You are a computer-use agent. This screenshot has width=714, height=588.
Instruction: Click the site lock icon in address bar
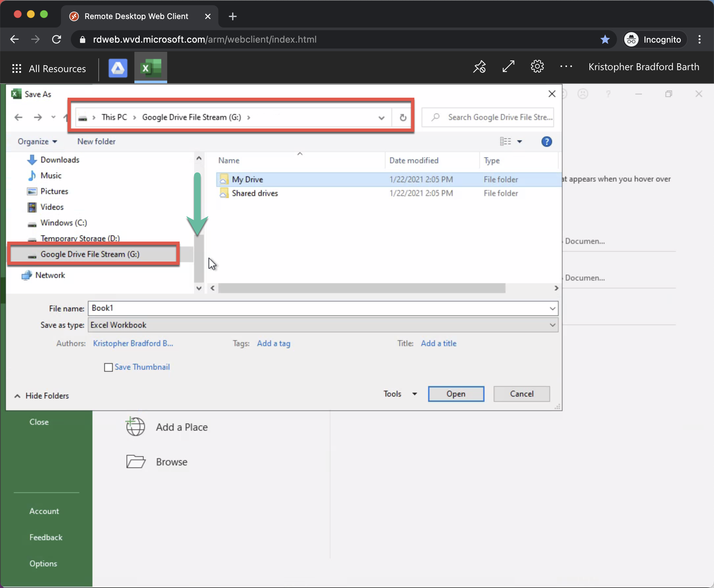click(82, 40)
